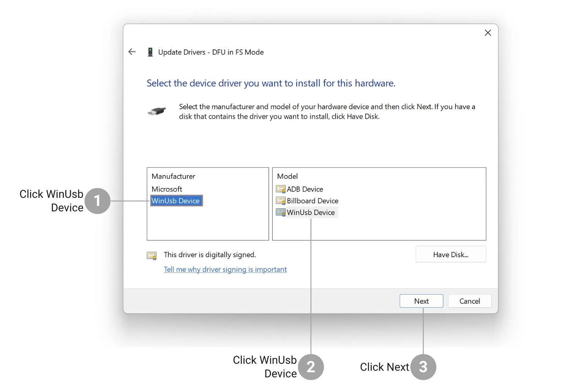Click the Model column header
This screenshot has width=583, height=392.
coord(287,176)
